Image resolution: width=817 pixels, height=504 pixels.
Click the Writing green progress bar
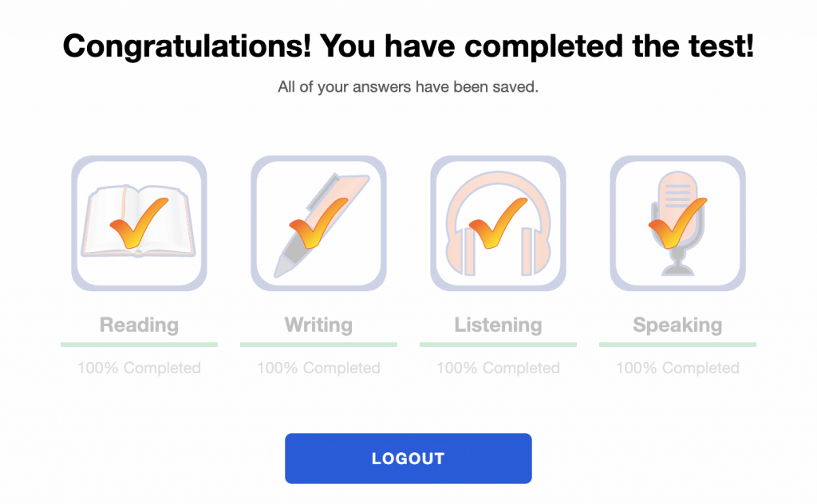tap(318, 345)
